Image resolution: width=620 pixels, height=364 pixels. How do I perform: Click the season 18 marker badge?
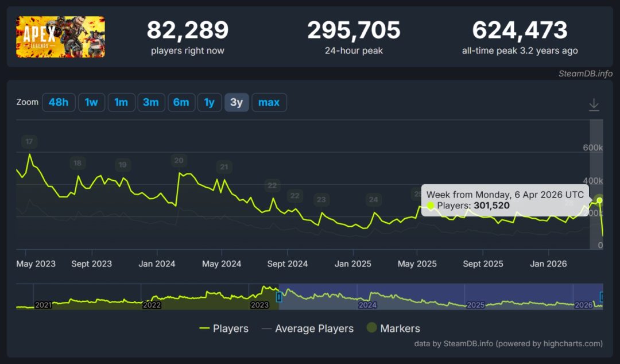click(x=77, y=163)
